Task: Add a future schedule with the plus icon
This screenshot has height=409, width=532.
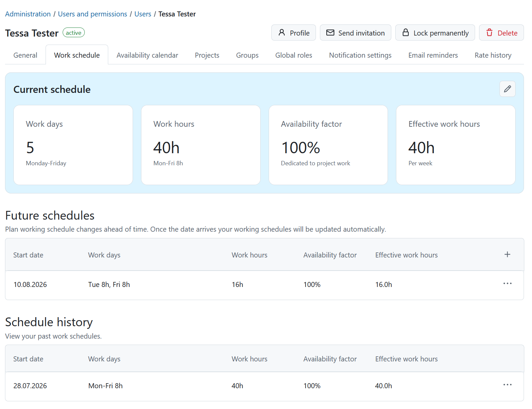Action: point(507,254)
